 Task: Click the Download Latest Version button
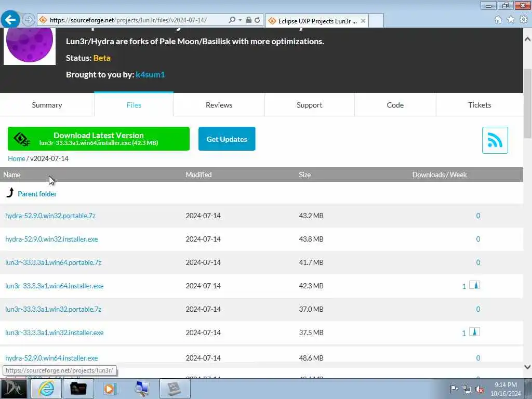tap(99, 139)
